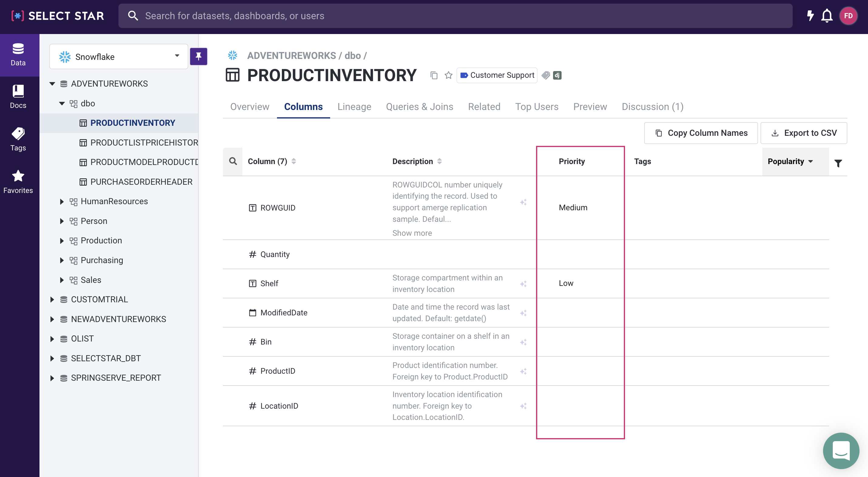Collapse the ADVENTUREWORKS database node

52,84
